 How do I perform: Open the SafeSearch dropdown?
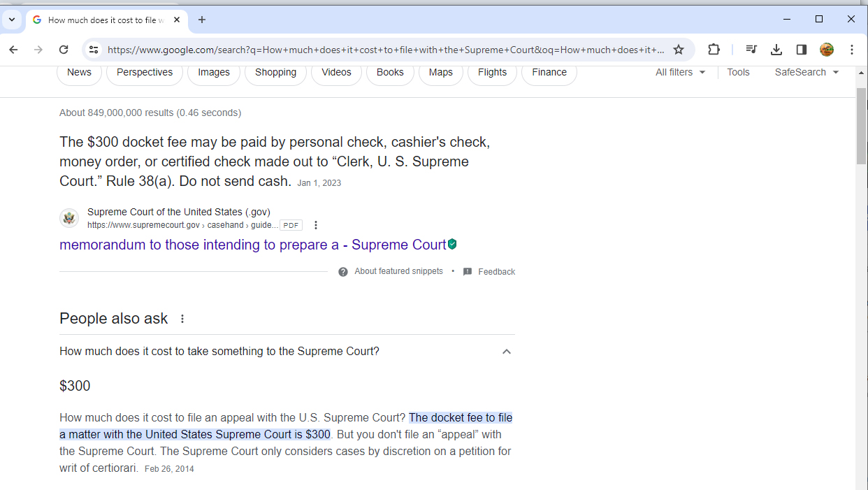[x=806, y=72]
